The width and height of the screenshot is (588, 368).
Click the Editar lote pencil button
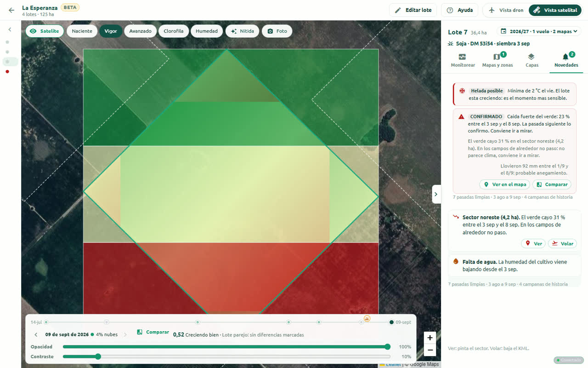tap(413, 10)
